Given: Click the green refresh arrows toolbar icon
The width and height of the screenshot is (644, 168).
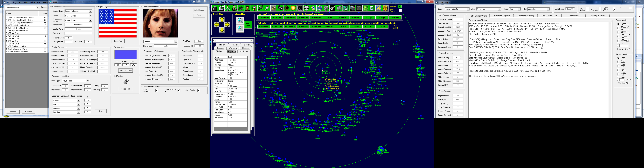Looking at the screenshot, I should [372, 8].
